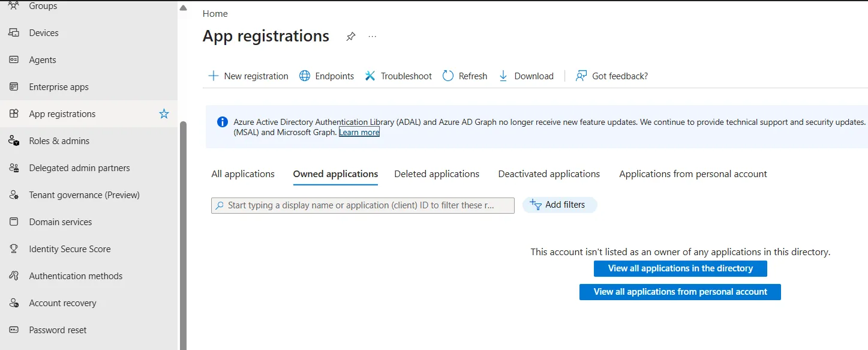The height and width of the screenshot is (350, 868).
Task: Click the New registration label
Action: point(256,76)
